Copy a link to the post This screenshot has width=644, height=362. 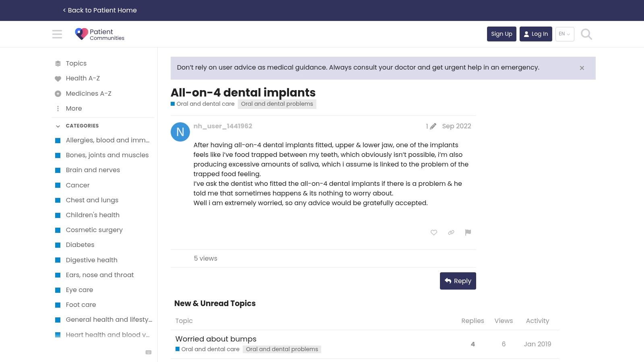pos(451,232)
